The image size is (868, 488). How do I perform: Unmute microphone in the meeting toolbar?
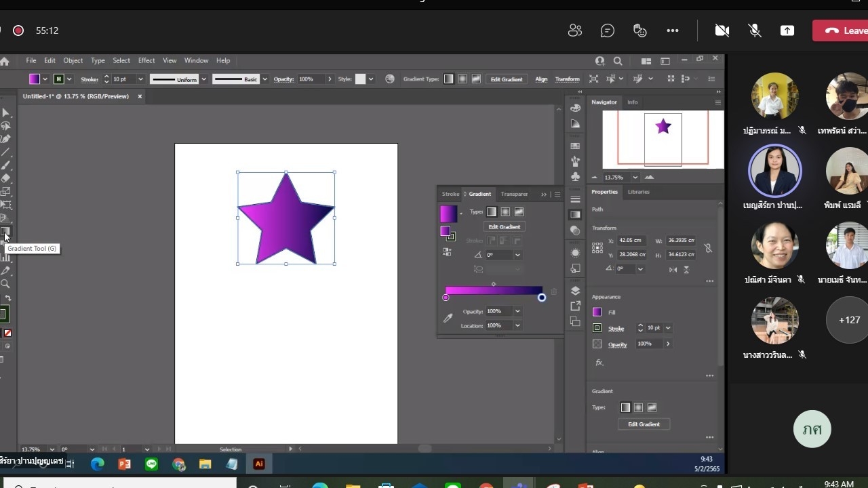(754, 30)
